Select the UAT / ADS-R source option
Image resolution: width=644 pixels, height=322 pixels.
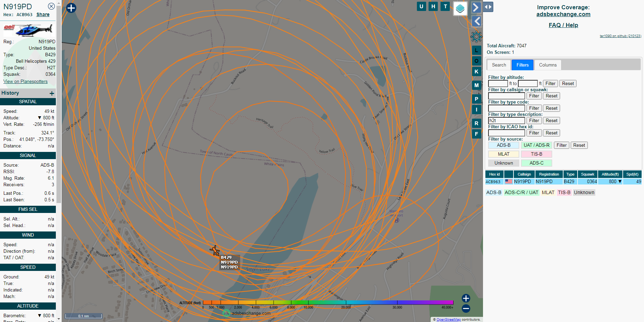click(536, 145)
